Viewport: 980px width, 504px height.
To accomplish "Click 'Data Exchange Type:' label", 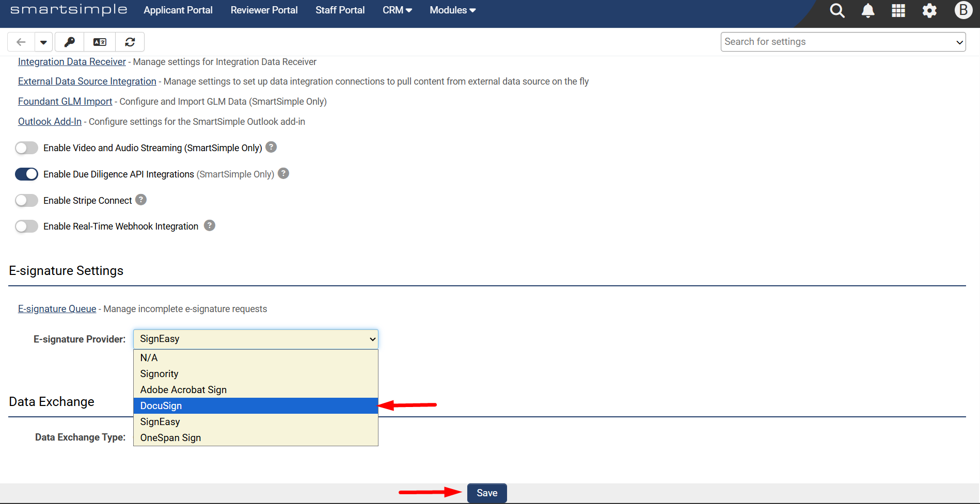I will pyautogui.click(x=81, y=437).
